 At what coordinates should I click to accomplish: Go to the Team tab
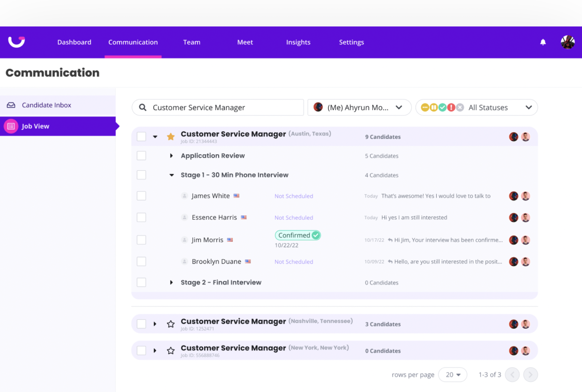click(x=192, y=42)
